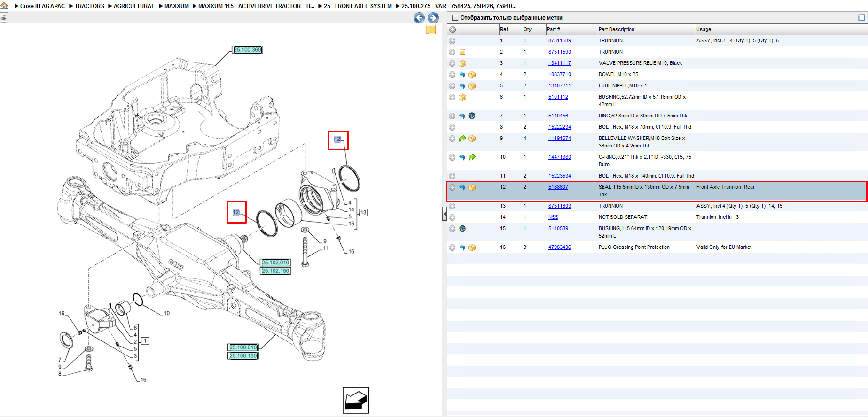Expand the VALVE PRESSURE RELIE row

tap(452, 63)
